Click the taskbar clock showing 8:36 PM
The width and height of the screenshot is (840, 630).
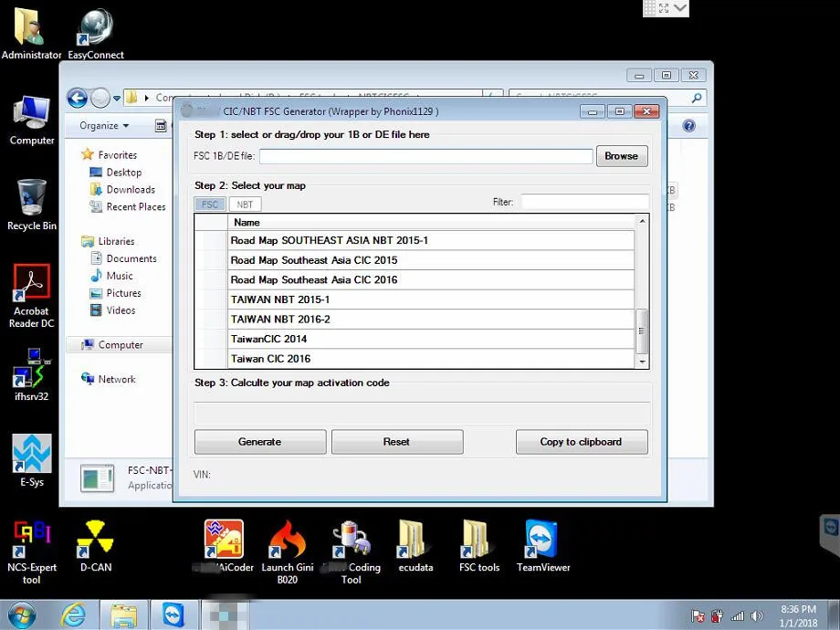tap(798, 615)
